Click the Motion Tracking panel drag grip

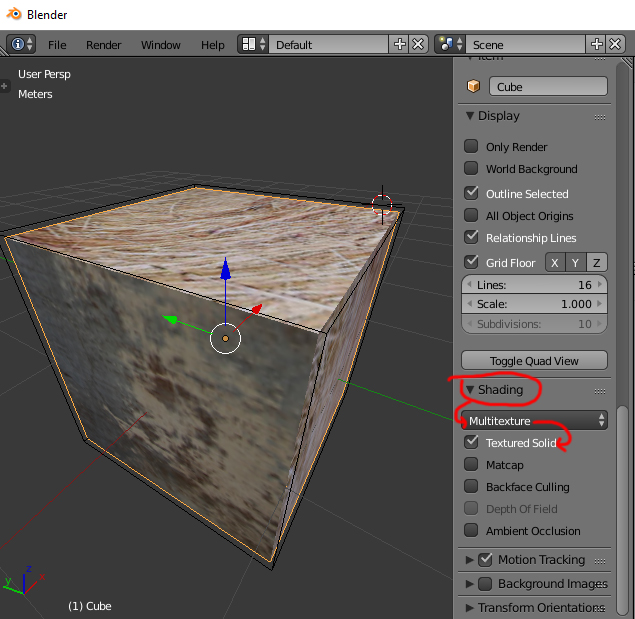pyautogui.click(x=600, y=561)
